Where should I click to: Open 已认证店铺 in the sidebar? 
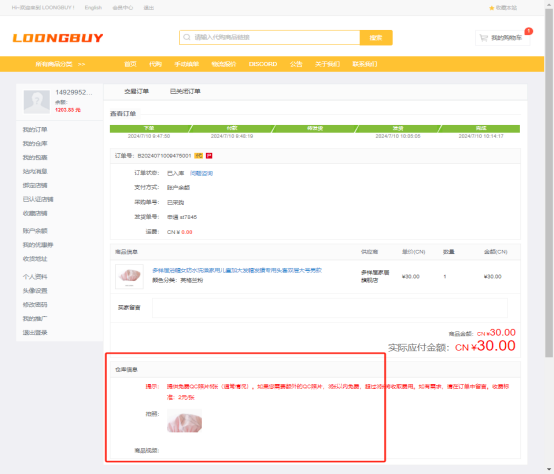point(38,200)
